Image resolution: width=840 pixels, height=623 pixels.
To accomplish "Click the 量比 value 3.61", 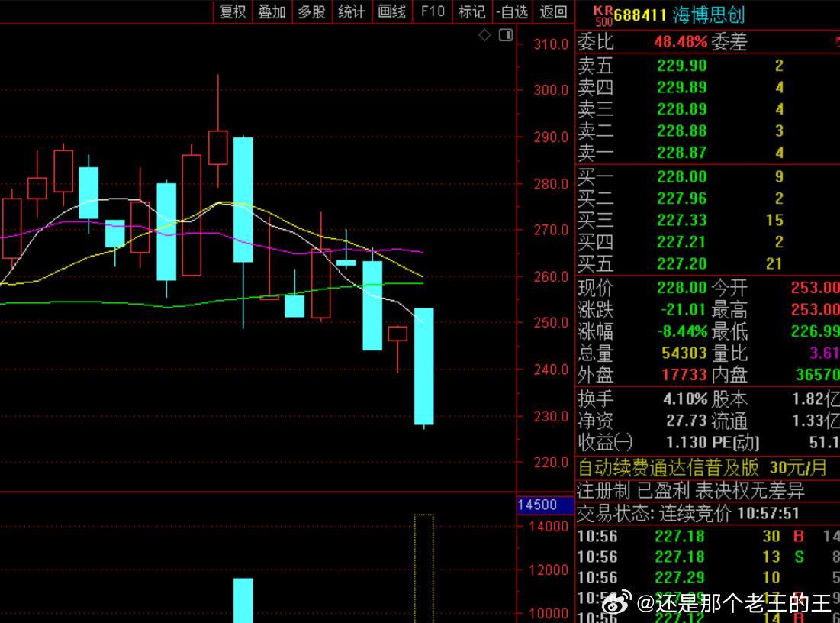I will pyautogui.click(x=824, y=353).
